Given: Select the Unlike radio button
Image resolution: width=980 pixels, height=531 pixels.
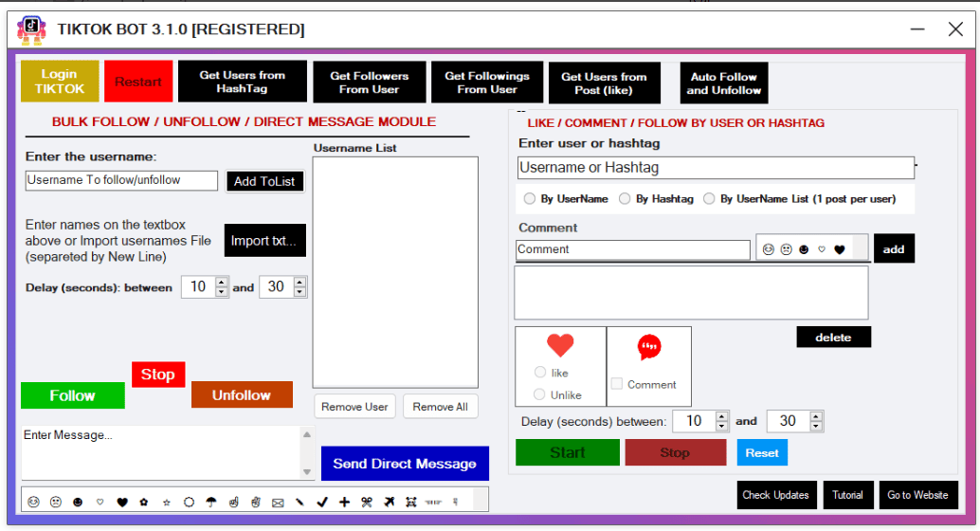Looking at the screenshot, I should click(538, 394).
